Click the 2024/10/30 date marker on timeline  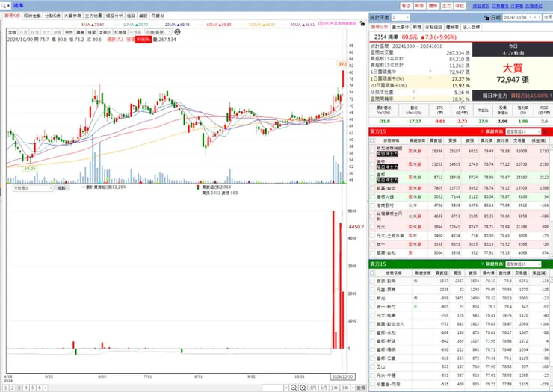342,376
